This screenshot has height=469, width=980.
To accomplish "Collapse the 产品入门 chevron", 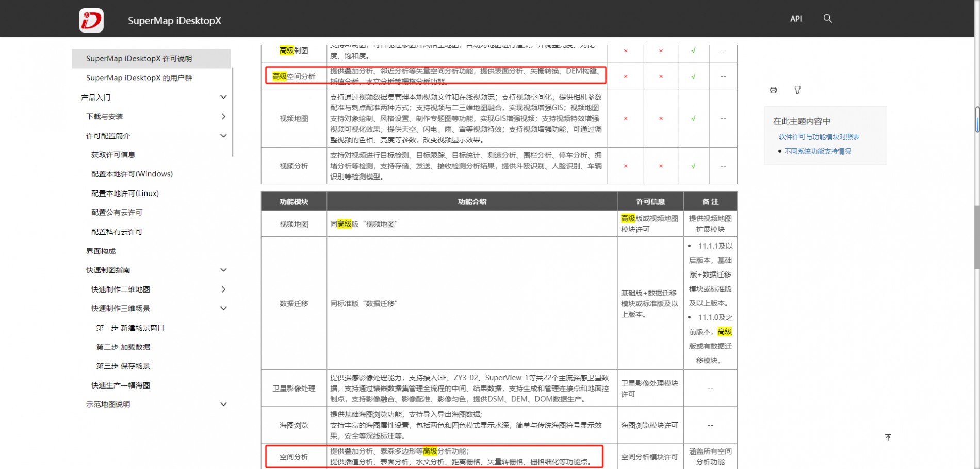I will 223,97.
